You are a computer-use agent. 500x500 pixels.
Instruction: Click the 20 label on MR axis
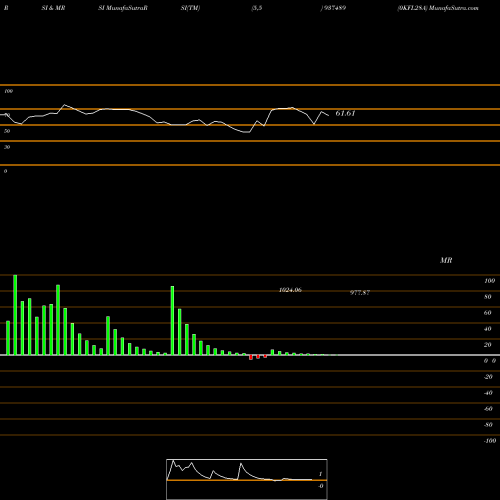point(488,345)
